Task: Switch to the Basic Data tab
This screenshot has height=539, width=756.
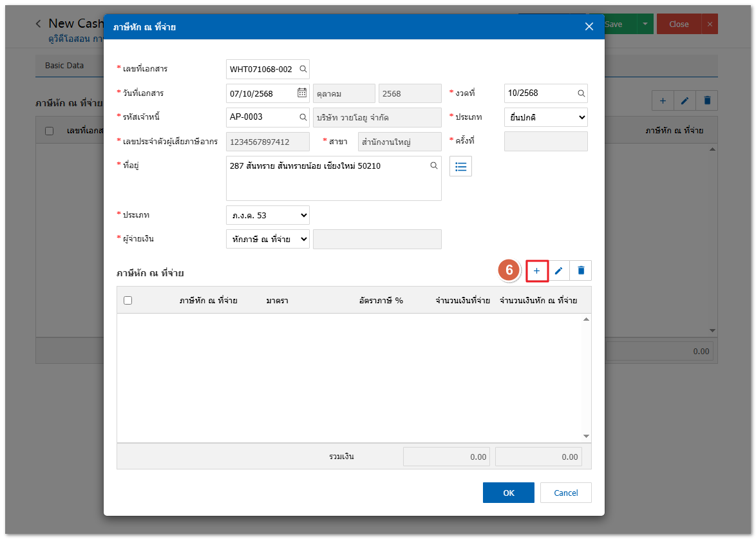Action: (x=64, y=66)
